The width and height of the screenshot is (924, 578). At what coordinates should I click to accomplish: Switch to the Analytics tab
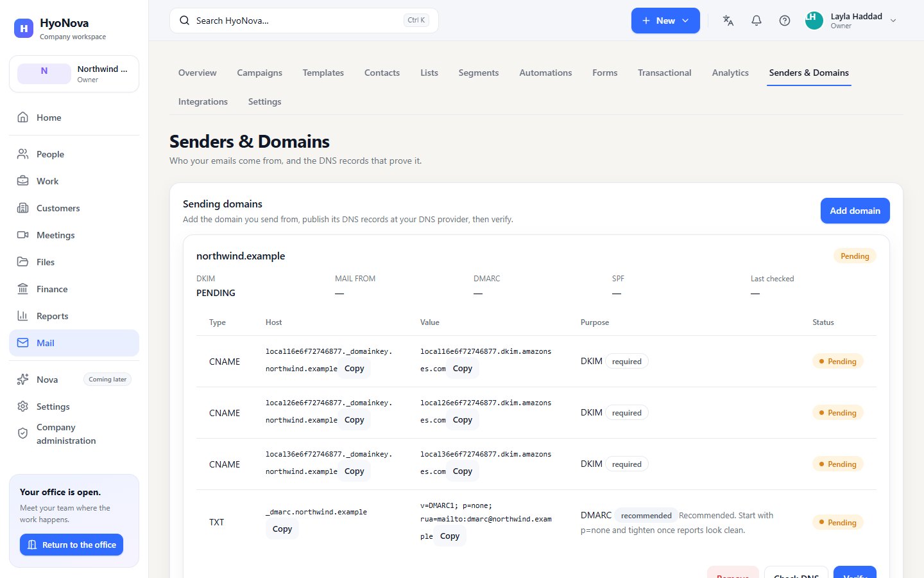pos(730,73)
